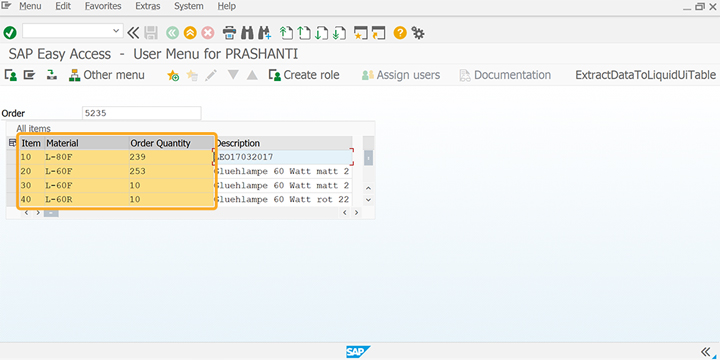The width and height of the screenshot is (720, 360).
Task: Go to Last Page icon
Action: pyautogui.click(x=339, y=33)
